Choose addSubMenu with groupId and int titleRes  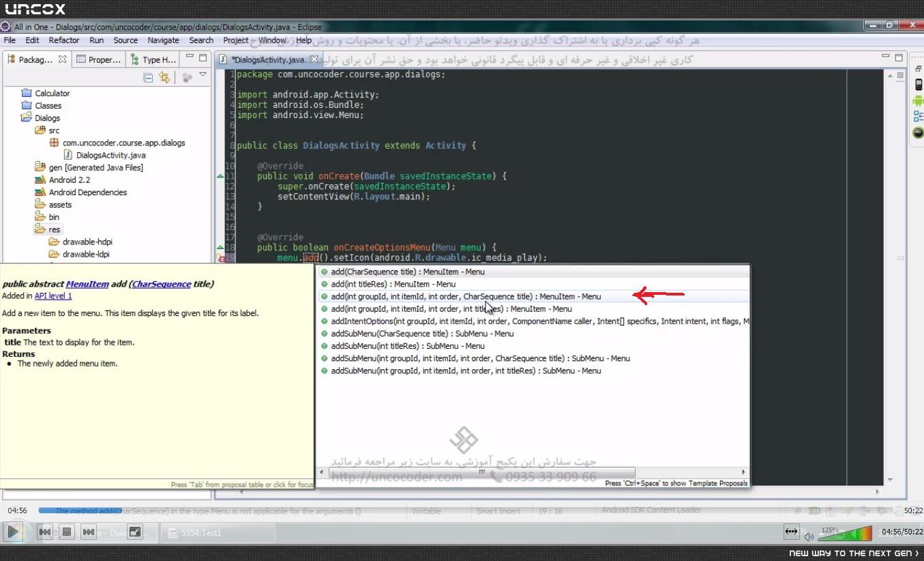coord(534,371)
